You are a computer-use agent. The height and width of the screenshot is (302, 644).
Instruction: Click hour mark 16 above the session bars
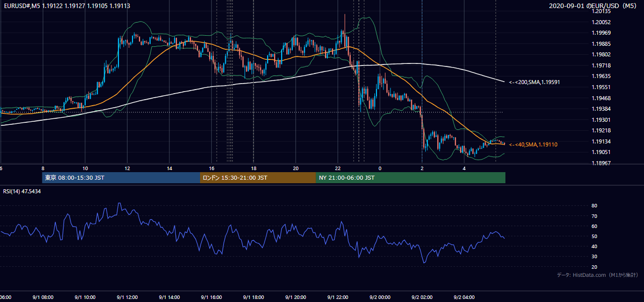(212, 169)
